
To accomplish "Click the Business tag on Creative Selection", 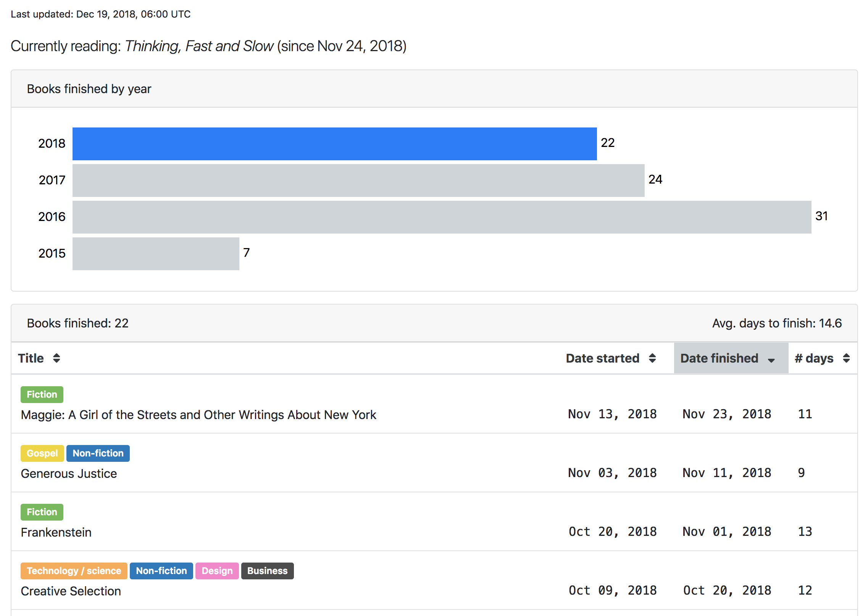I will pyautogui.click(x=267, y=571).
